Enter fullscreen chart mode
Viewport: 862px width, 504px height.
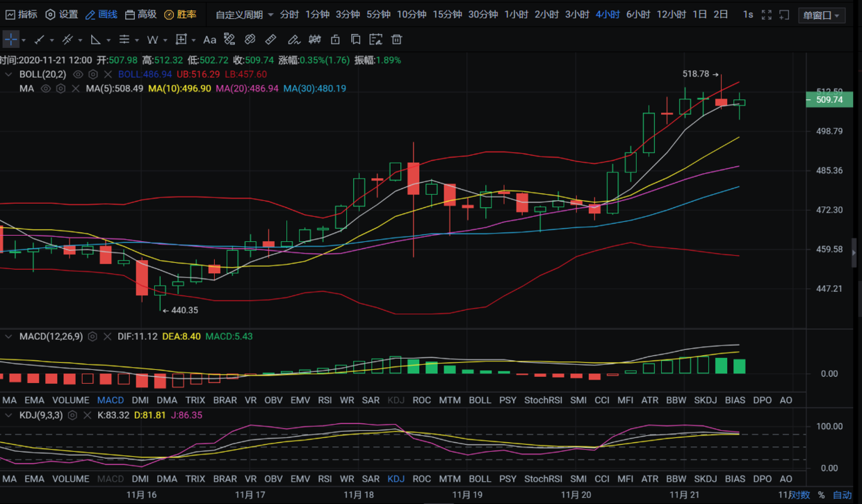point(766,15)
